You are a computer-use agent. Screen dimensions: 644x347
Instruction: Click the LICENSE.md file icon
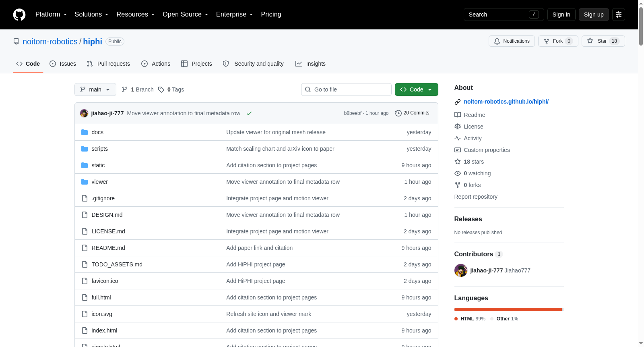click(85, 231)
